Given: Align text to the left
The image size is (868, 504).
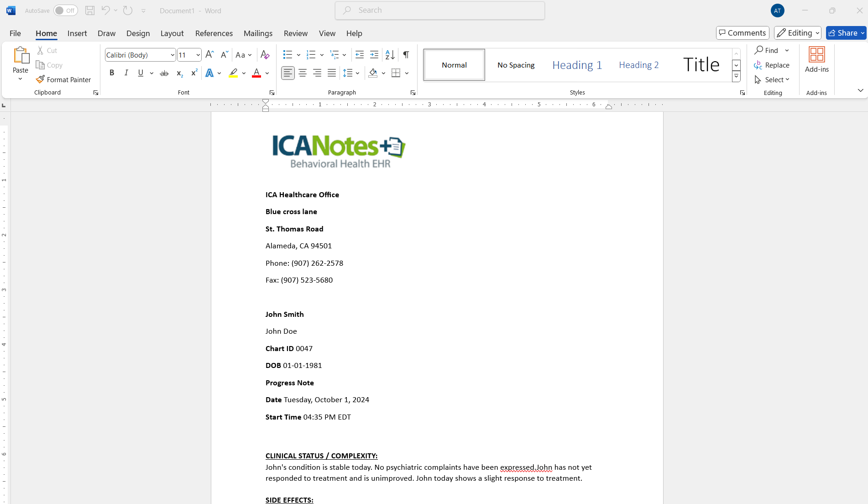Looking at the screenshot, I should (288, 73).
